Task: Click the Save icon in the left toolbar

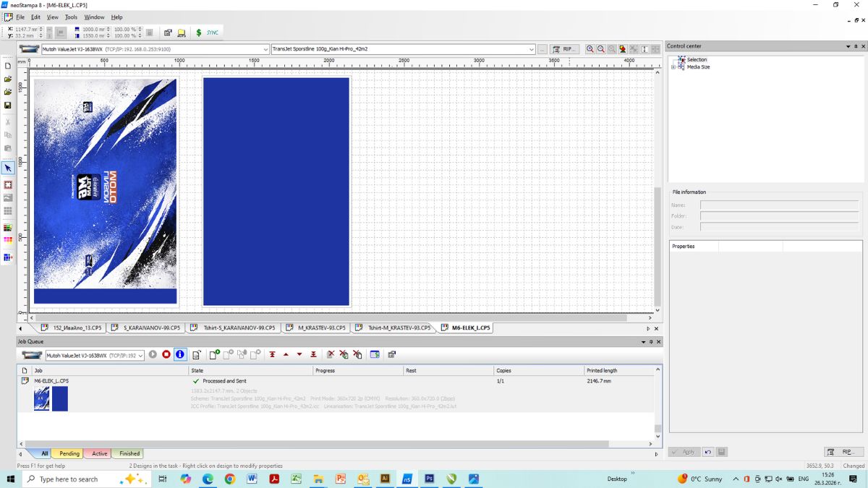Action: (x=8, y=106)
